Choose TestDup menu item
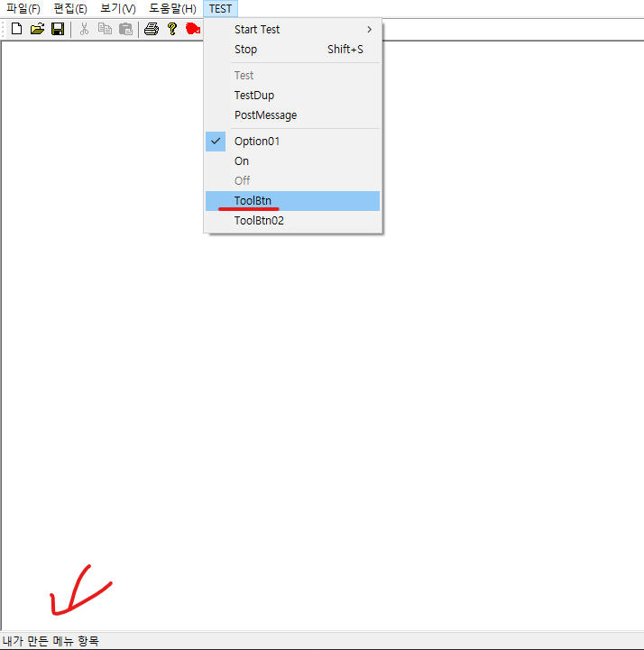 coord(293,96)
